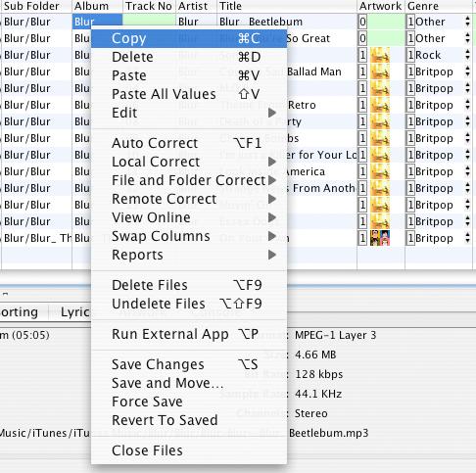Open genre dropdown in So Great row
The image size is (476, 473).
pyautogui.click(x=468, y=38)
